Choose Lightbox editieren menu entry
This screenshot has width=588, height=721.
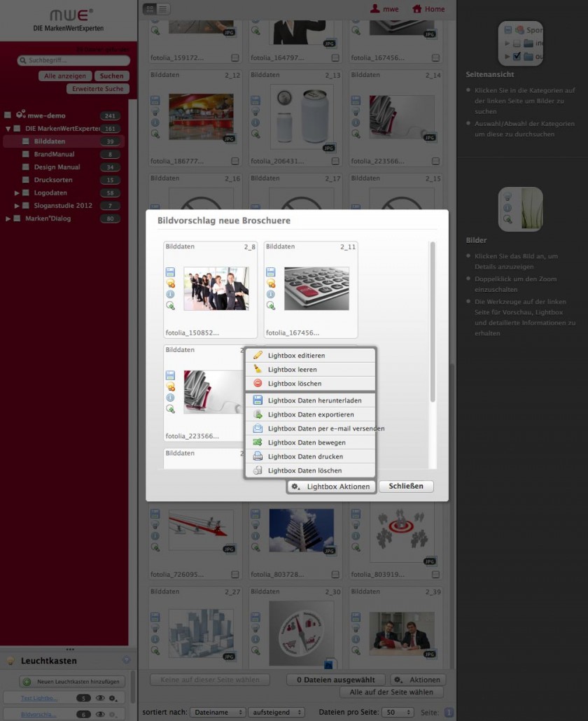pos(310,356)
